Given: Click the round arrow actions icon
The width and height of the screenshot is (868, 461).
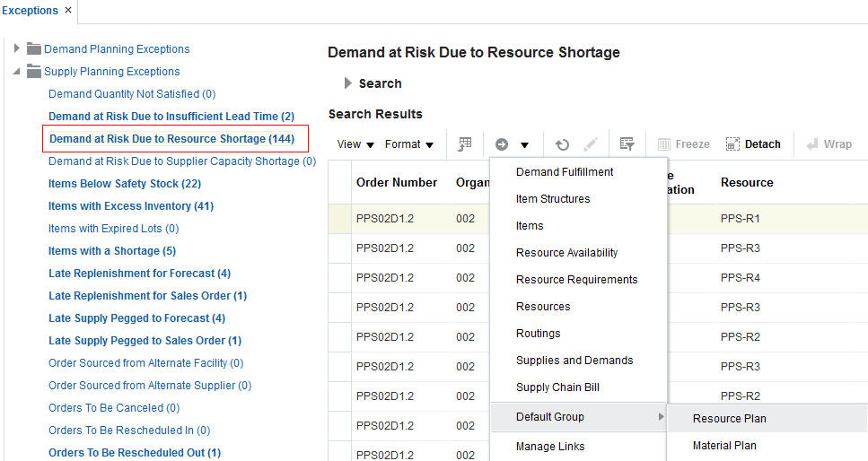Looking at the screenshot, I should (x=502, y=144).
